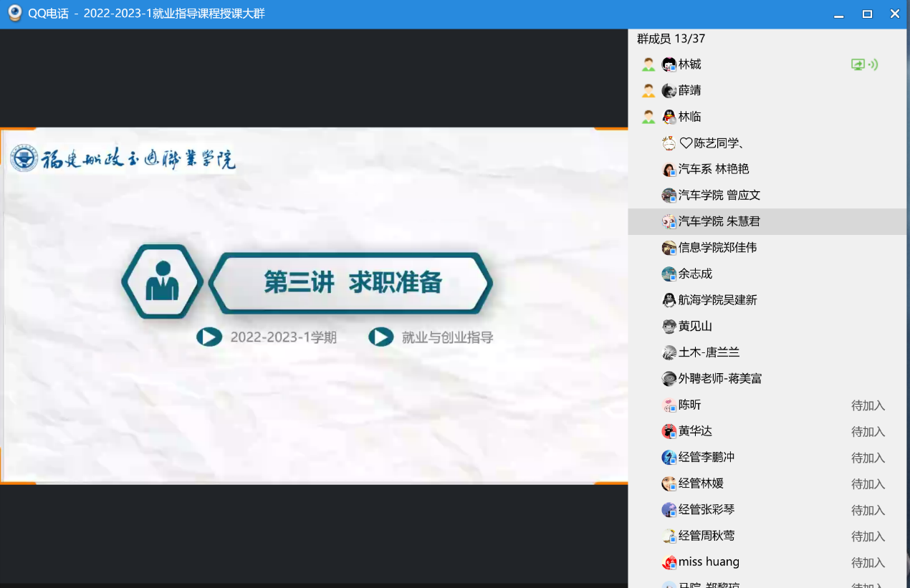Click the penguin avatar of 林临
The width and height of the screenshot is (910, 588).
pos(669,117)
